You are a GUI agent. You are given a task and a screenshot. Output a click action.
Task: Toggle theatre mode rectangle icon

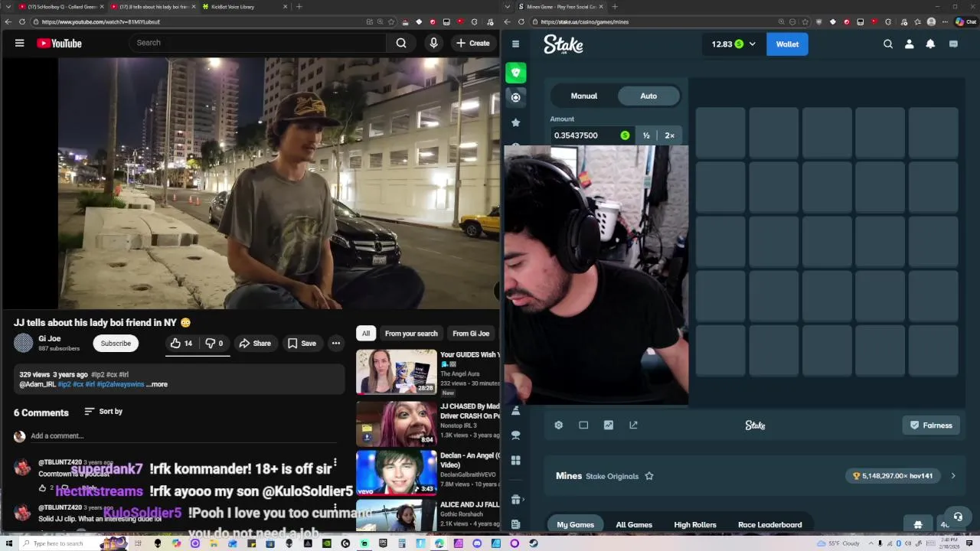pyautogui.click(x=583, y=425)
